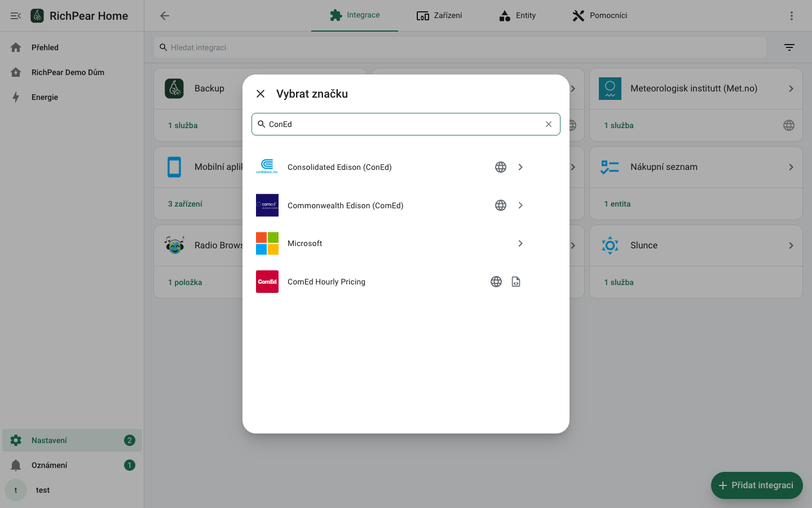This screenshot has height=508, width=812.
Task: Select Consolidated Edison (ConEd) brand logo
Action: tap(267, 167)
